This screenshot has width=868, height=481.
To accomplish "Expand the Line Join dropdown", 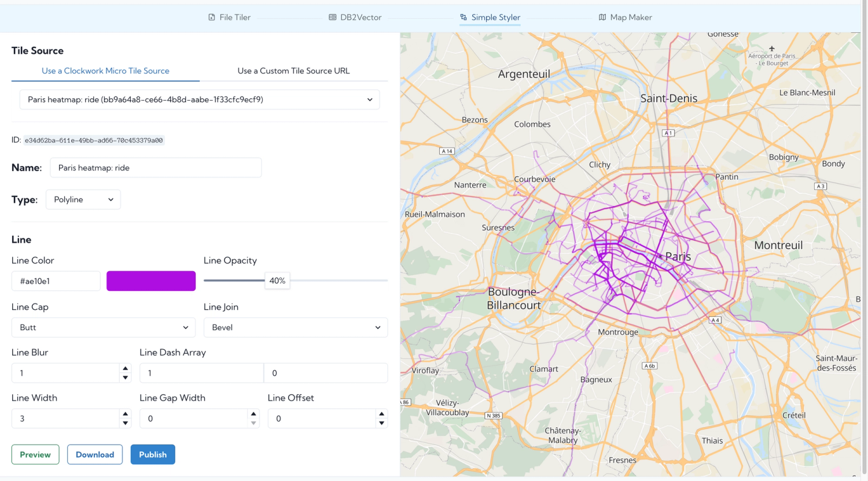I will (296, 327).
